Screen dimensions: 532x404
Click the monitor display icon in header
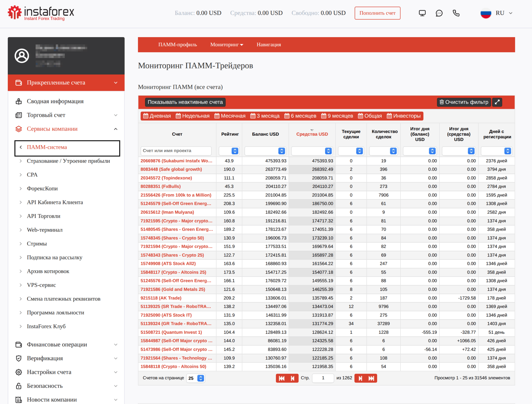(x=422, y=13)
